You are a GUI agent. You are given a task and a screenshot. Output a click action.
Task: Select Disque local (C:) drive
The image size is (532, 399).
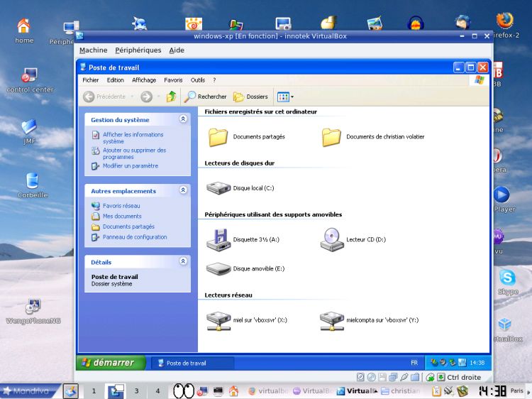(x=240, y=187)
